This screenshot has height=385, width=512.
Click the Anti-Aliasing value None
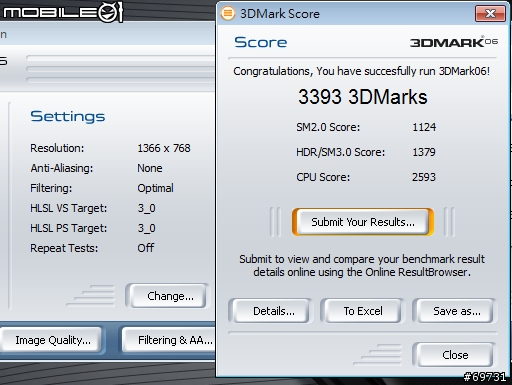(150, 168)
